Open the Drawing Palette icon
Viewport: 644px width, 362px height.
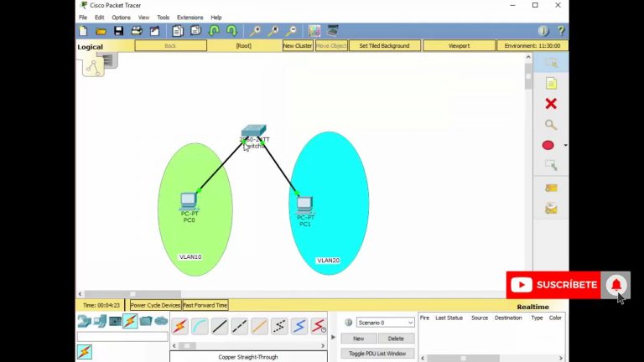coord(314,31)
